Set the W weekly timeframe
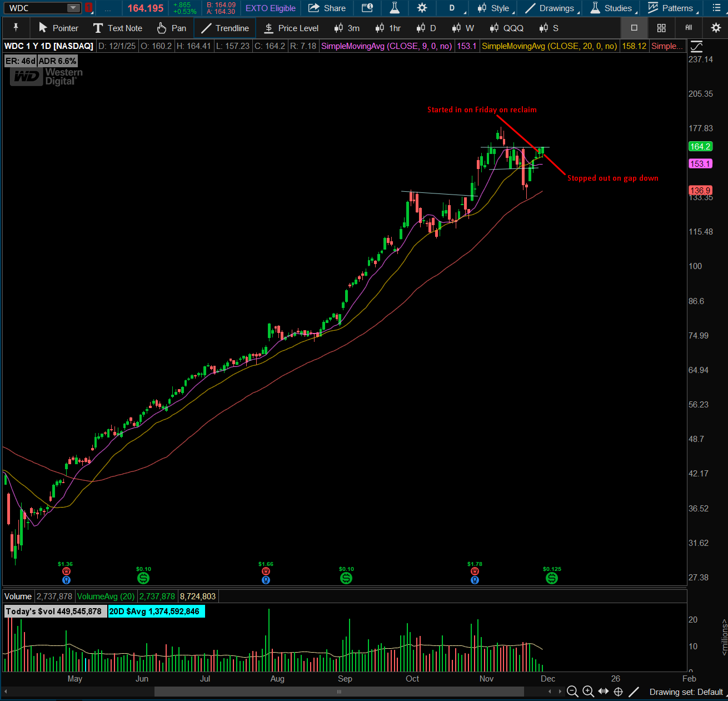This screenshot has width=728, height=701. [x=463, y=28]
